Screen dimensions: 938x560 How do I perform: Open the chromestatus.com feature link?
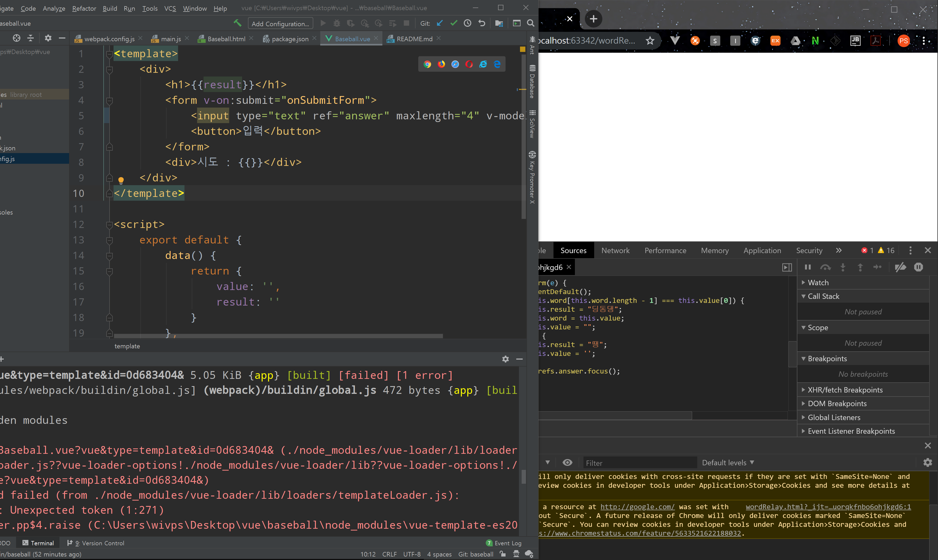pyautogui.click(x=640, y=533)
